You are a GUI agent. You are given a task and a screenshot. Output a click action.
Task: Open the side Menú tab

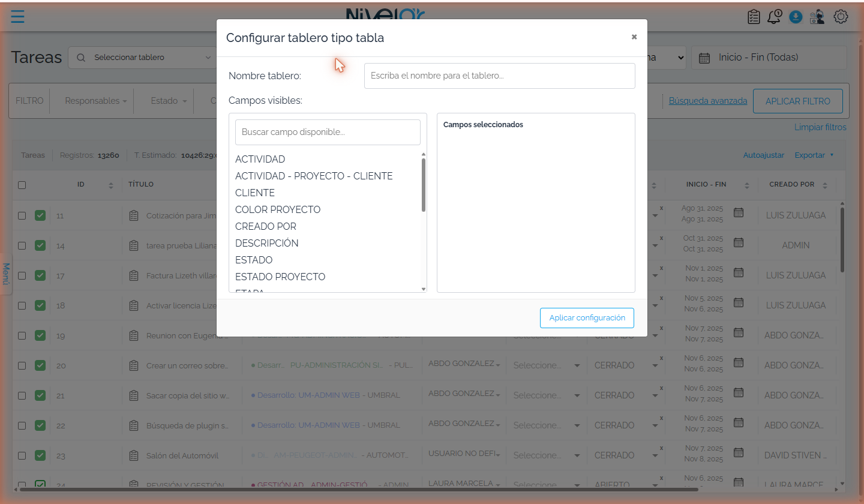(x=6, y=274)
